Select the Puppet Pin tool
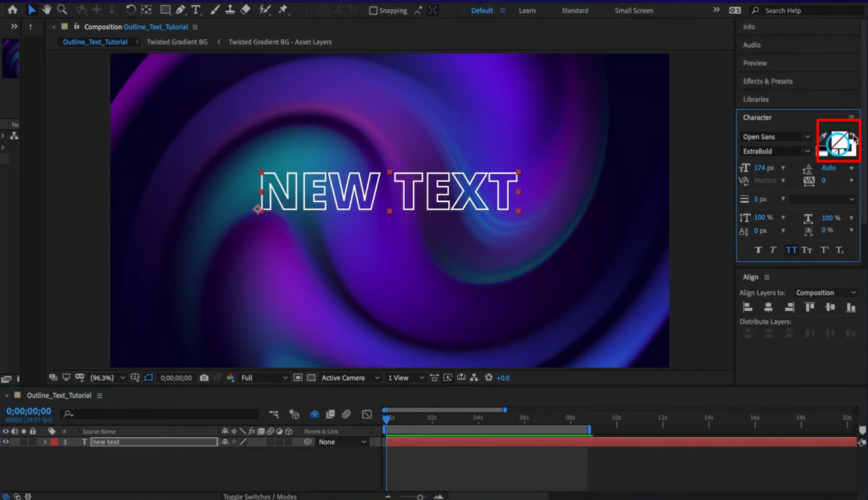This screenshot has width=868, height=500. tap(283, 10)
